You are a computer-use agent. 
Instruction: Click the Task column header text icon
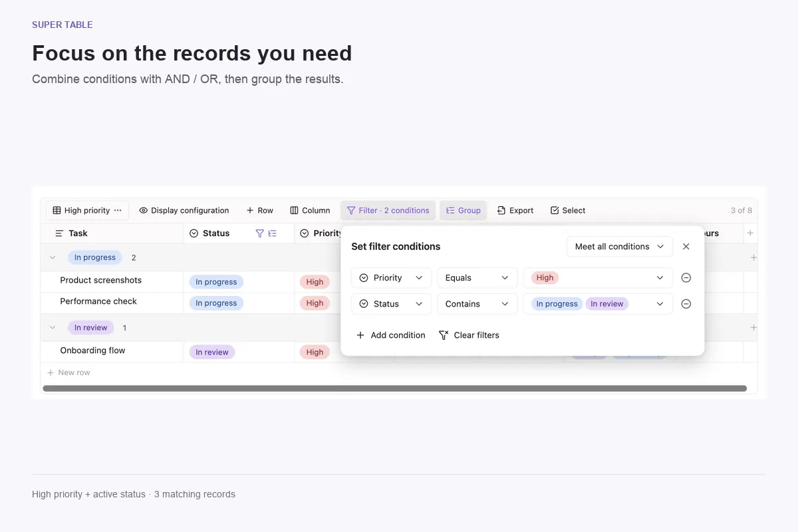coord(59,233)
